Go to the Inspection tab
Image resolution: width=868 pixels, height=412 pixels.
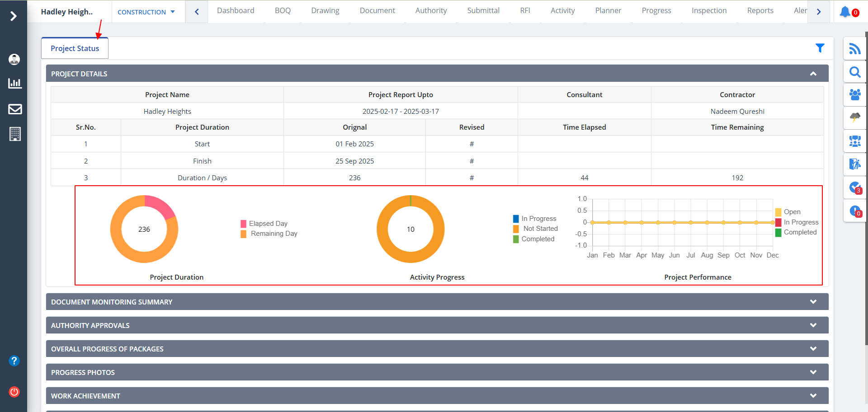click(x=709, y=10)
